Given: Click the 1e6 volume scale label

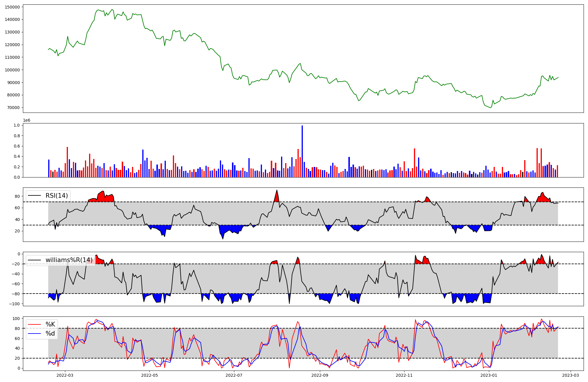Looking at the screenshot, I should (x=26, y=120).
